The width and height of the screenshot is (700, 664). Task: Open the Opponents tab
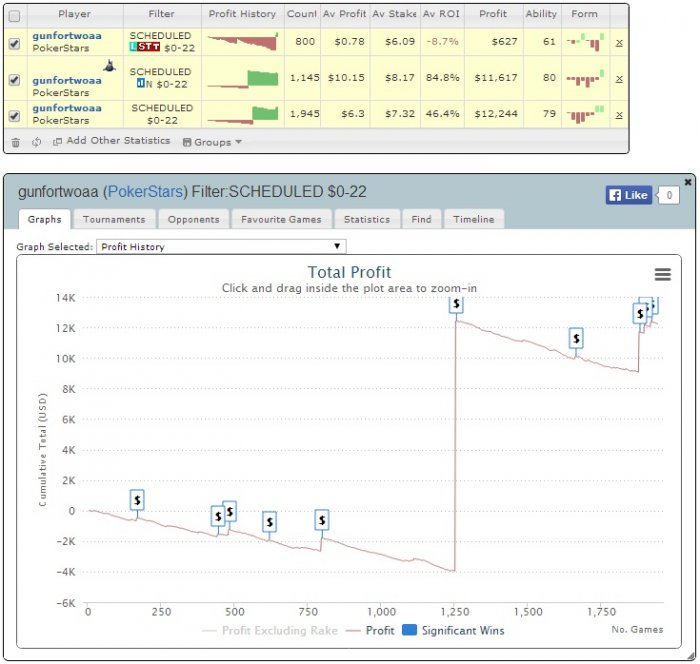[x=194, y=219]
